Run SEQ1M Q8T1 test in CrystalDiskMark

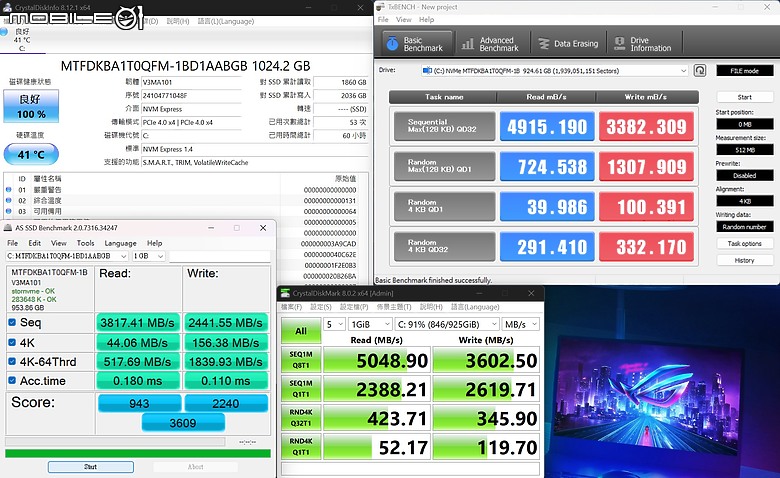(301, 360)
